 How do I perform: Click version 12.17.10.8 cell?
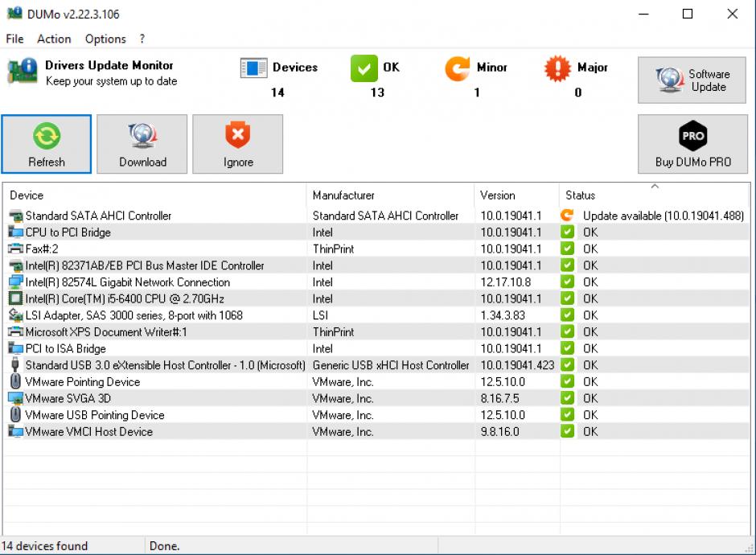[505, 282]
